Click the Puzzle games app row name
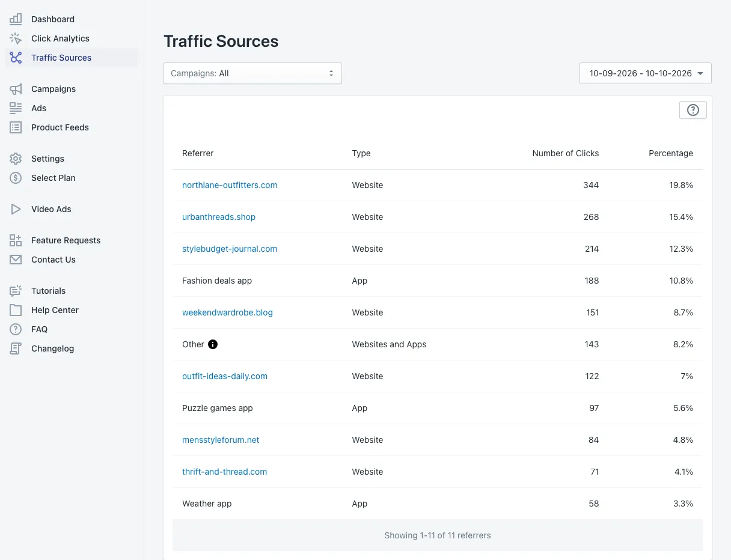The image size is (731, 560). point(218,408)
